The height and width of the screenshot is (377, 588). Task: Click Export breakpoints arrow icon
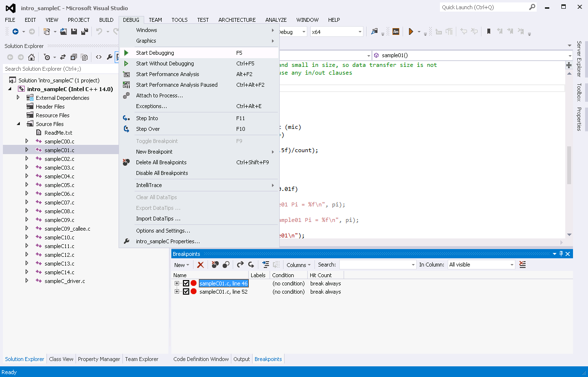pos(240,265)
